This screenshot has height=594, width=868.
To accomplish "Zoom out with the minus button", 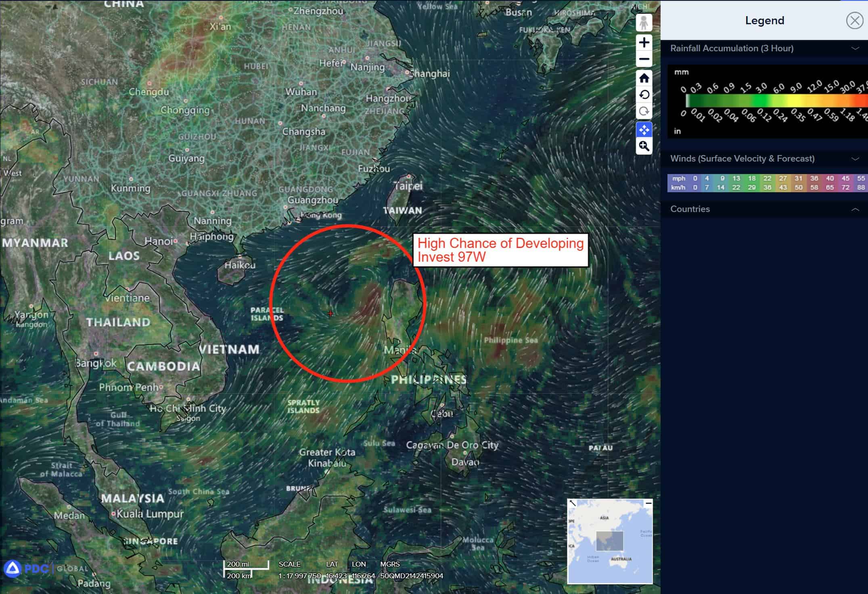I will click(x=644, y=59).
